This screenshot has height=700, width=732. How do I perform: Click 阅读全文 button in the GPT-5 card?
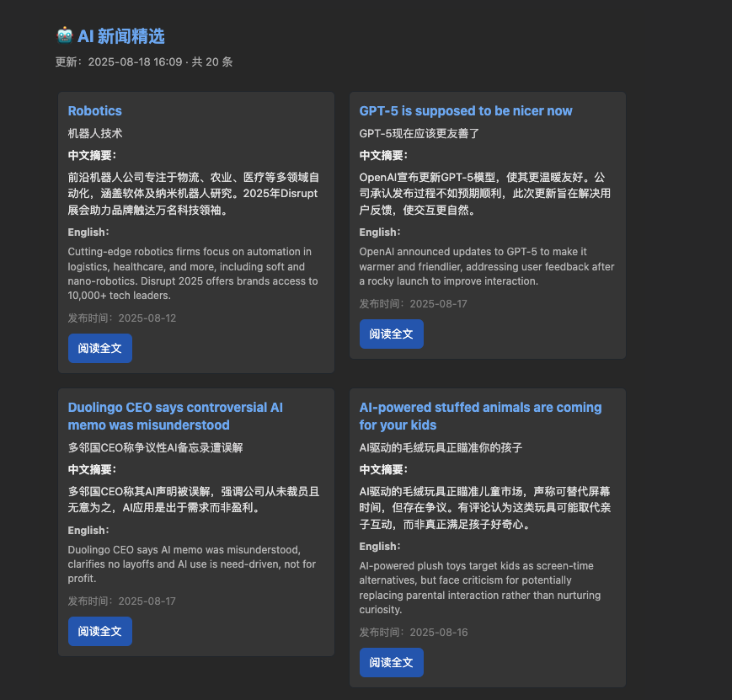pos(391,334)
